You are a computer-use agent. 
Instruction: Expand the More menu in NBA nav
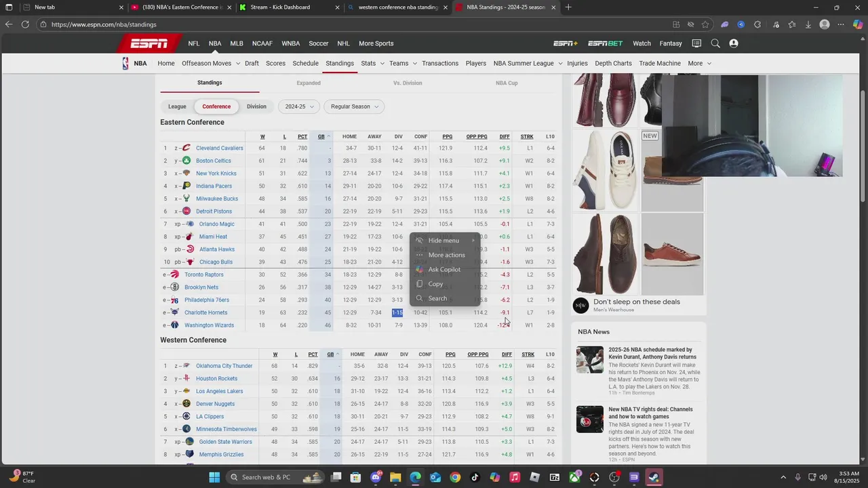(x=709, y=64)
